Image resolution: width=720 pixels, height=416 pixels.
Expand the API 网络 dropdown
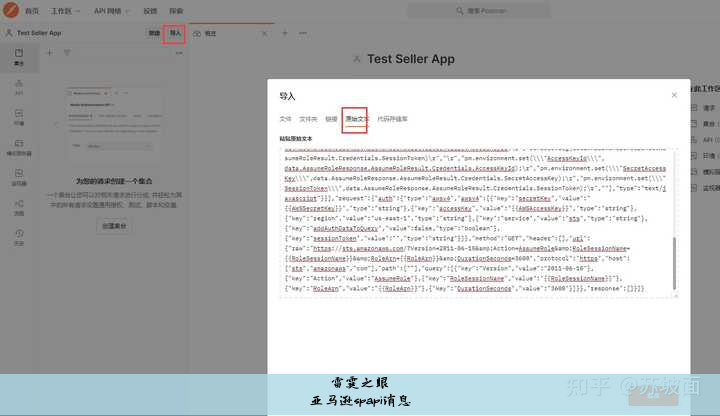(x=112, y=11)
